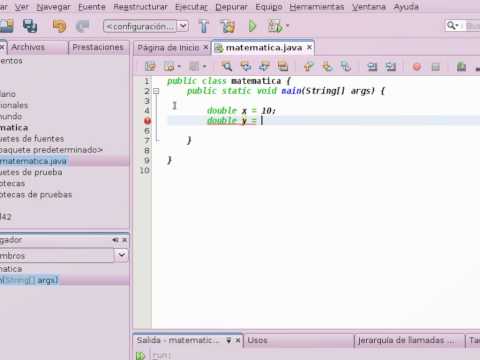
Task: Click the Shift Line Right icon
Action: click(390, 67)
